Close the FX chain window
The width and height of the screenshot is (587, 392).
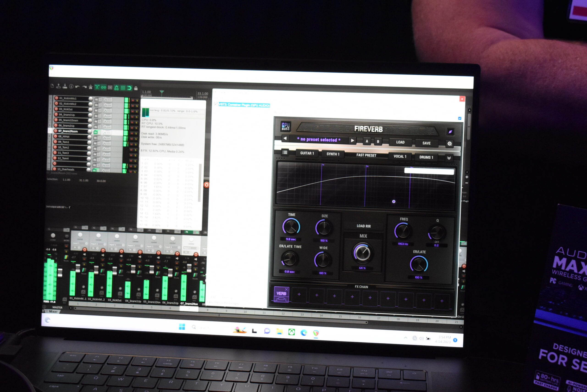click(462, 99)
